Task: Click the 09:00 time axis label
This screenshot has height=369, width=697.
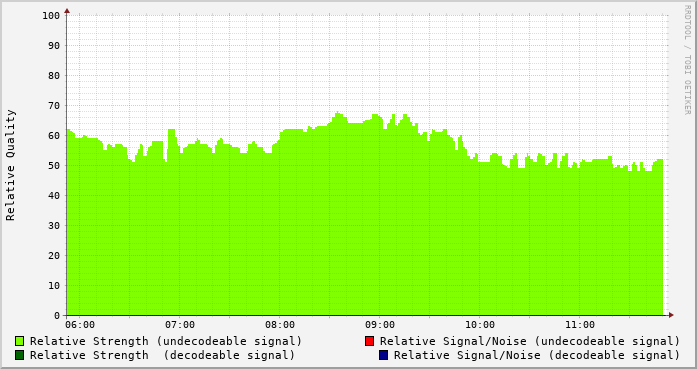Action: click(x=380, y=325)
